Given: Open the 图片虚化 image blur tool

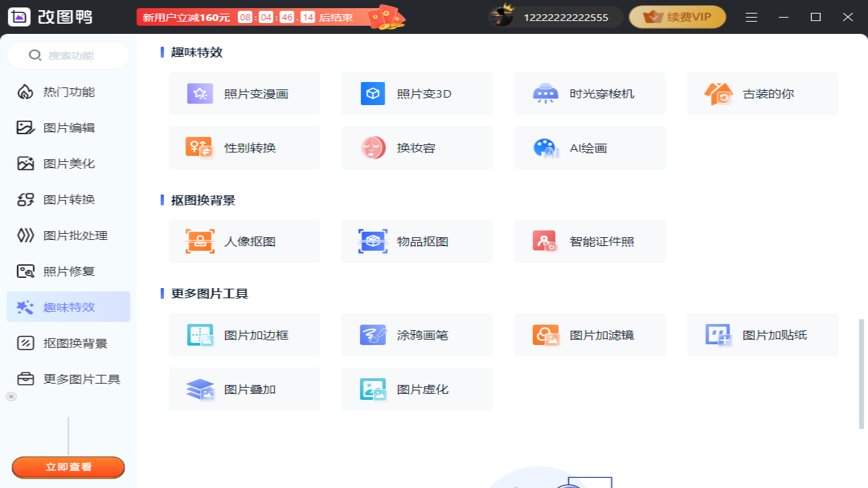Looking at the screenshot, I should click(x=417, y=388).
